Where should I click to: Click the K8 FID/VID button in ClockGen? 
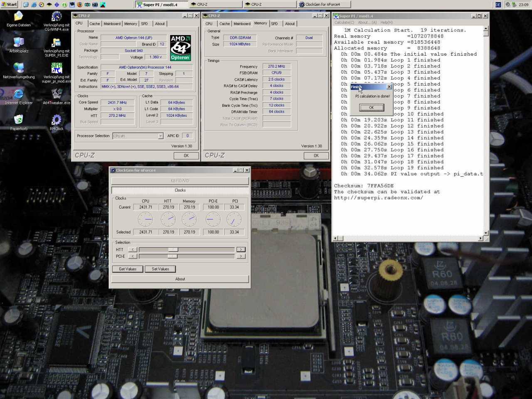[180, 181]
